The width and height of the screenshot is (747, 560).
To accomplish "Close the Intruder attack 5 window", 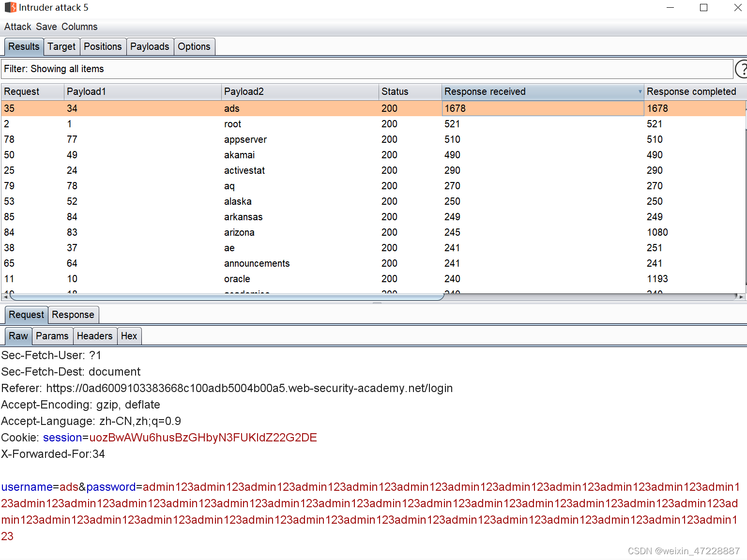I will tap(737, 8).
